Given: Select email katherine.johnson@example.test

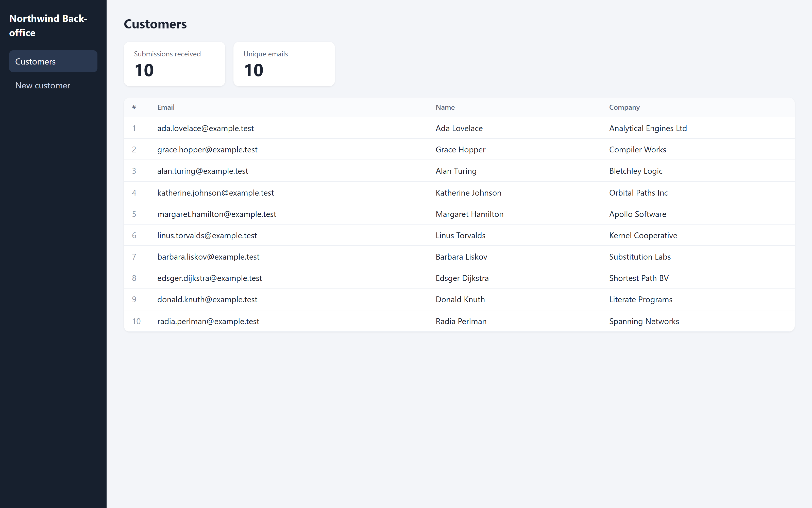Looking at the screenshot, I should click(x=215, y=193).
